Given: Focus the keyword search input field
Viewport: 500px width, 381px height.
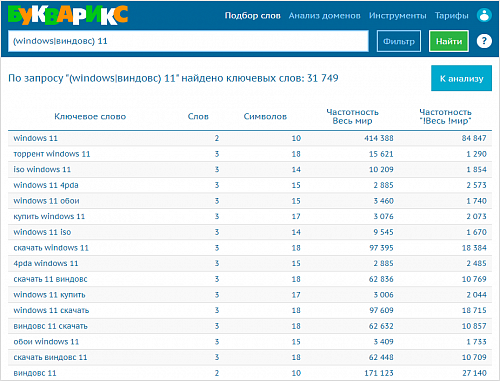Looking at the screenshot, I should coord(188,41).
